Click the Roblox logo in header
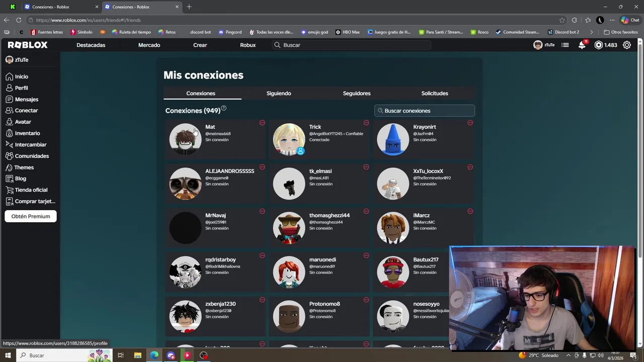Viewport: 644px width, 362px height. pyautogui.click(x=28, y=45)
